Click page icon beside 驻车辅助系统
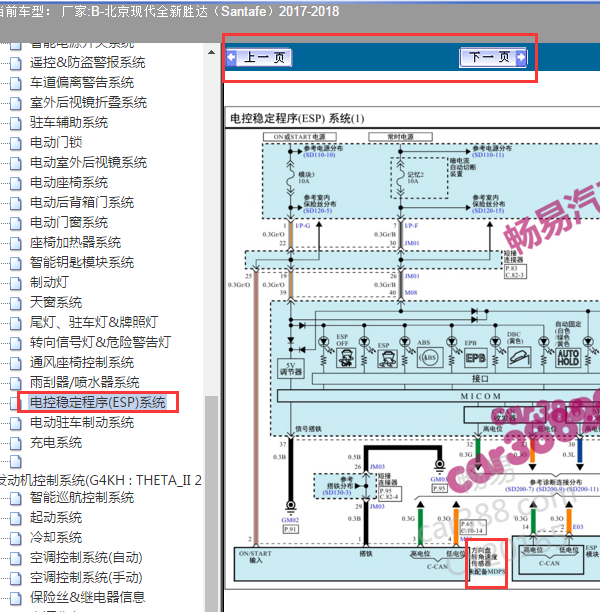Image resolution: width=600 pixels, height=612 pixels. pos(16,123)
